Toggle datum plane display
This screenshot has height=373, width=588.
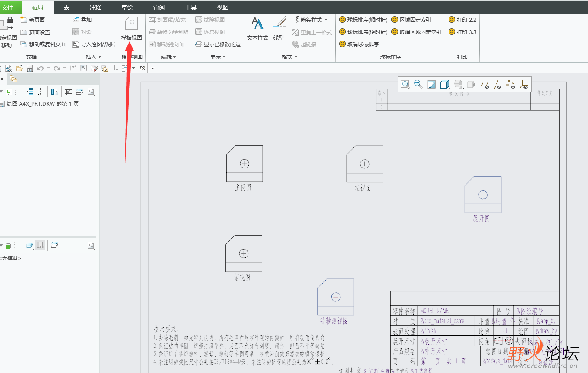(485, 84)
